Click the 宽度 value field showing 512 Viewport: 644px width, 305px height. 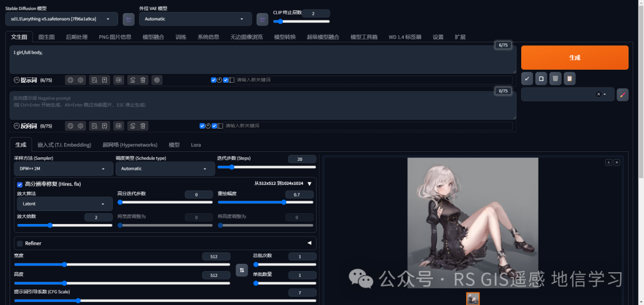point(216,257)
